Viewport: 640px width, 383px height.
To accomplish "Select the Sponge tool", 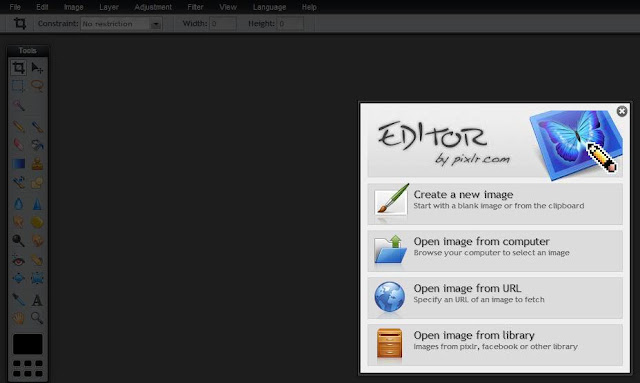I will 37,222.
